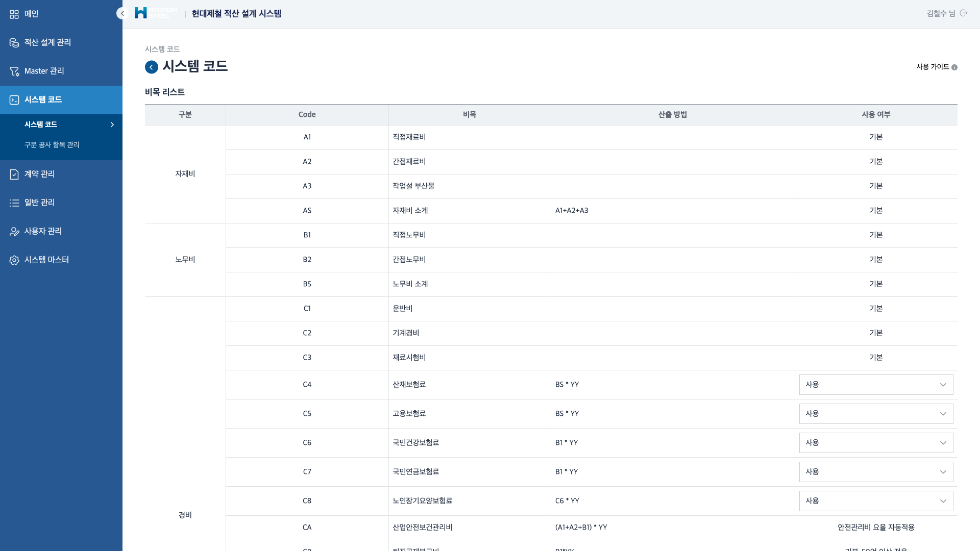Screen dimensions: 980x551
Task: Click the 시스템 마스터 gear icon
Action: point(14,260)
